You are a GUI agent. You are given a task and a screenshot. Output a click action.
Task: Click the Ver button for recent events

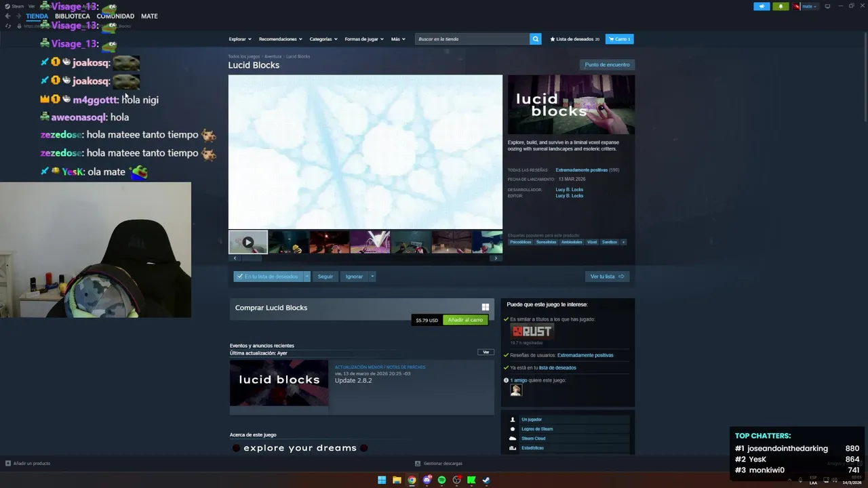click(x=486, y=352)
